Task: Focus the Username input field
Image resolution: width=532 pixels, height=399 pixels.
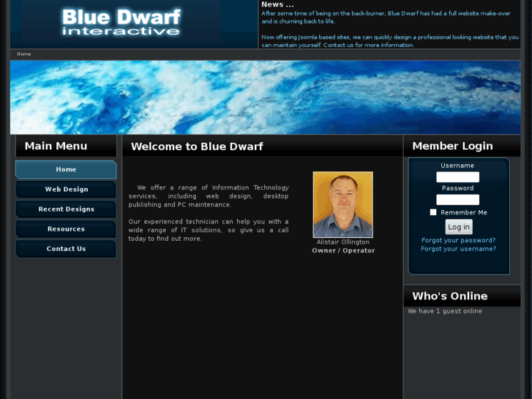Action: point(457,177)
